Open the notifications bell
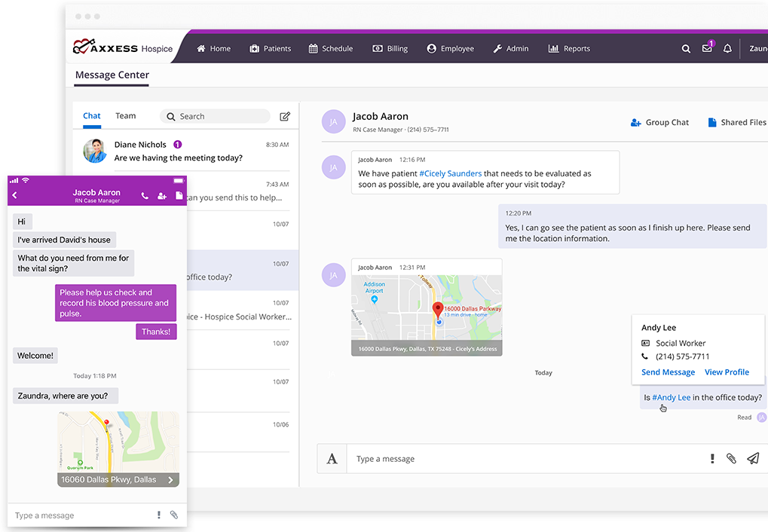768x532 pixels. [x=728, y=48]
